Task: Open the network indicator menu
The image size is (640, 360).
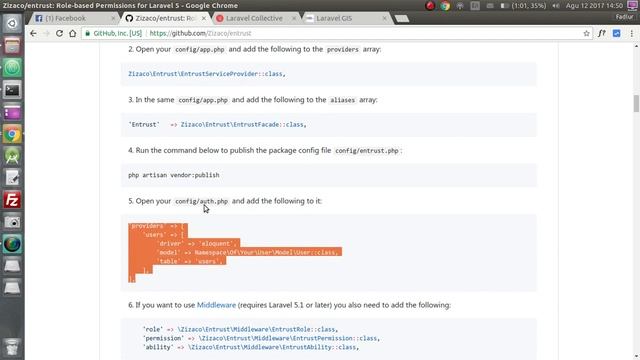Action: 460,6
